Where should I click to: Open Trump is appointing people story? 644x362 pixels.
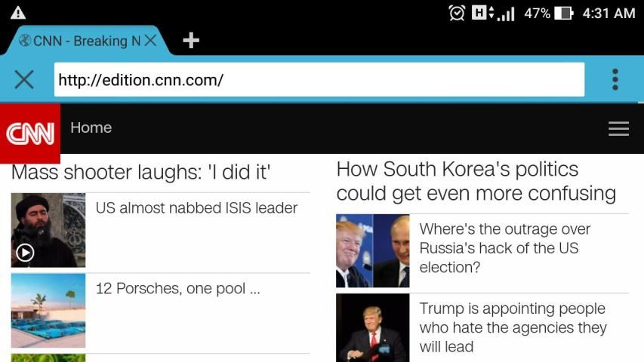(x=513, y=327)
